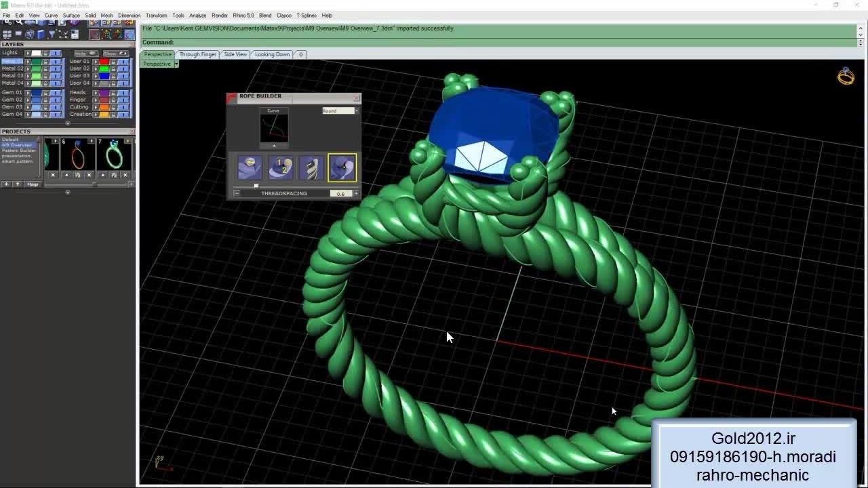The image size is (868, 488).
Task: Click the yellow-highlighted rope builder icon
Action: coord(342,167)
